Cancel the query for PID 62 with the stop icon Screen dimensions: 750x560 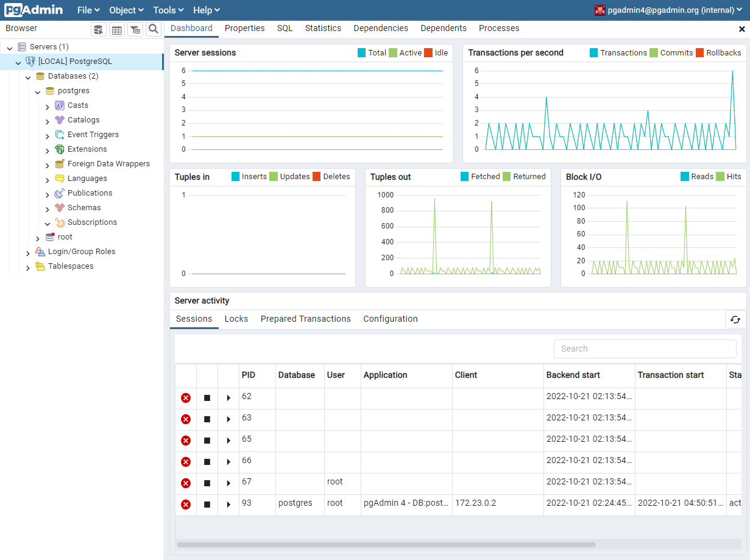click(207, 397)
